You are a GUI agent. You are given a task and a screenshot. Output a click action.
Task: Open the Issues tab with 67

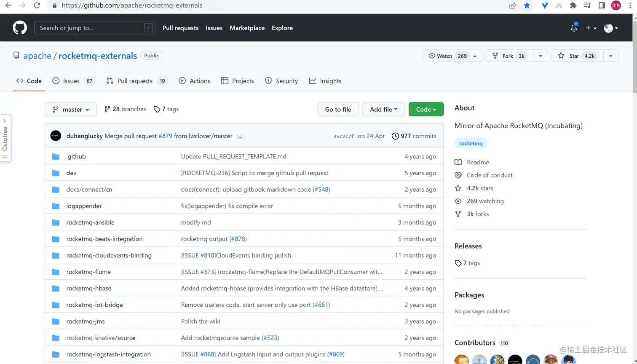tap(73, 81)
